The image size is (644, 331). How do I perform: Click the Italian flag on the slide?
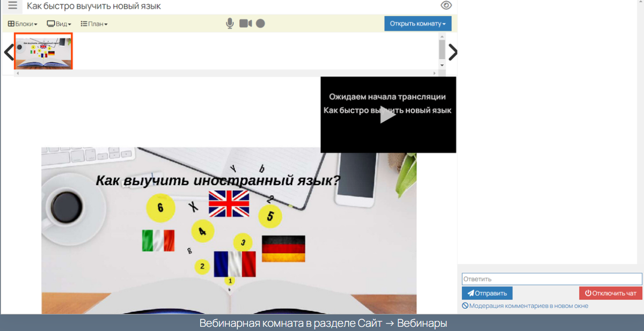click(158, 240)
